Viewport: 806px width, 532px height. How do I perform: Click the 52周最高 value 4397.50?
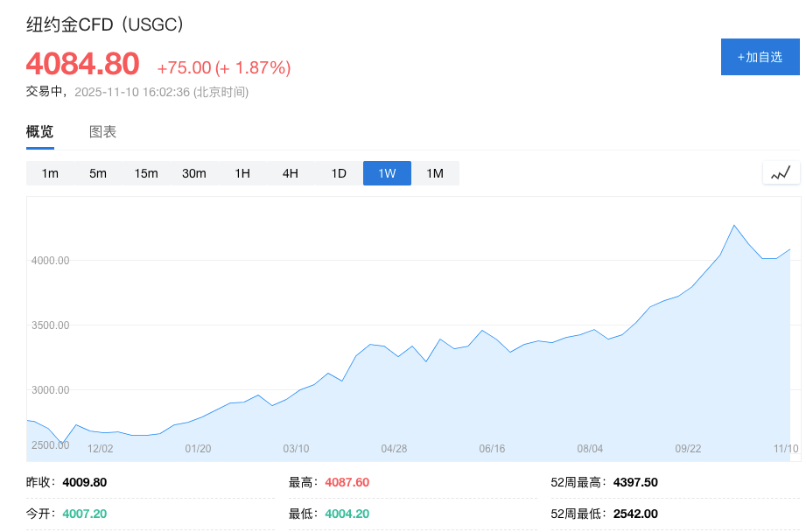coord(635,482)
